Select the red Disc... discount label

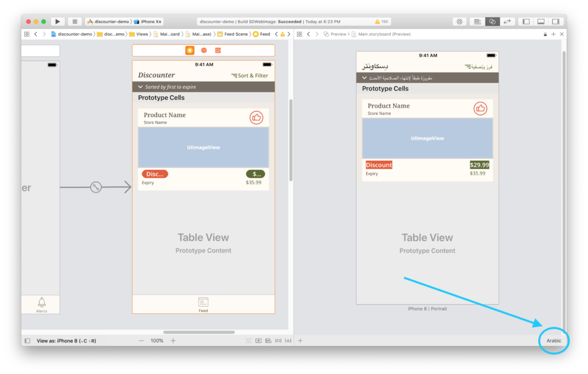tap(155, 174)
